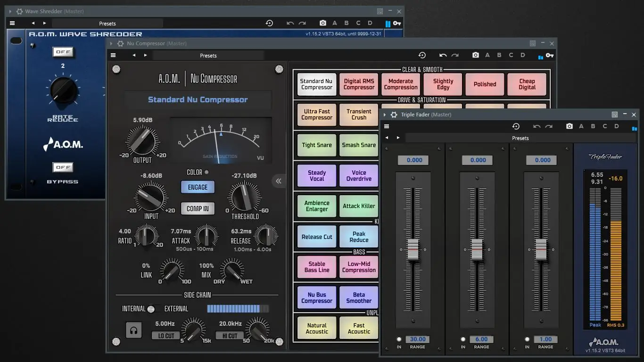Select A slot in Nu Compressor
644x362 pixels.
[x=487, y=55]
